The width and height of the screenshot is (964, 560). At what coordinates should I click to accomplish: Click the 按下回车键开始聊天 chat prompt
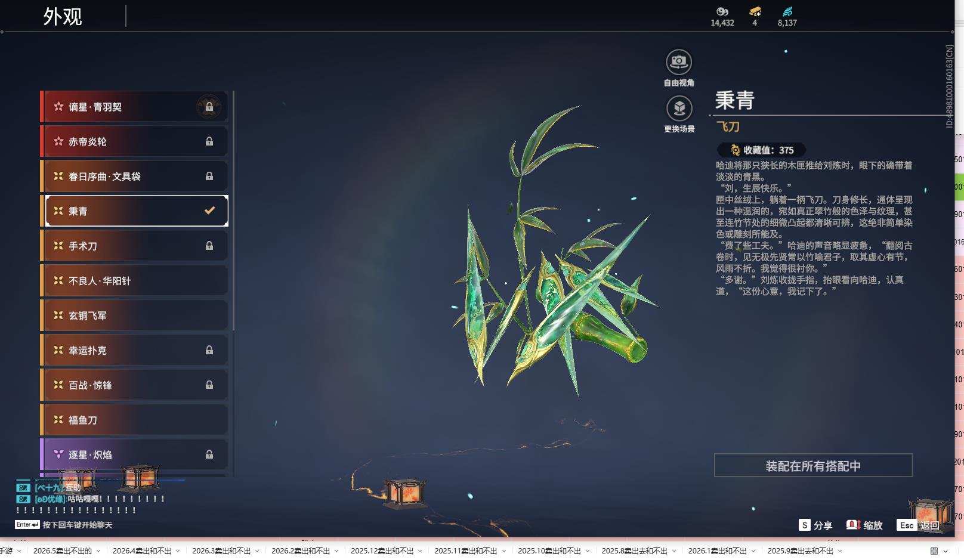[78, 525]
